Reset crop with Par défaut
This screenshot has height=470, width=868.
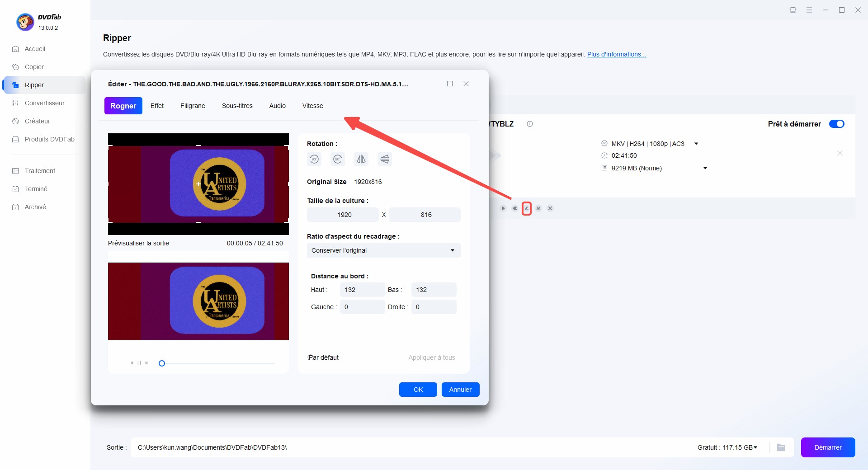pos(323,357)
